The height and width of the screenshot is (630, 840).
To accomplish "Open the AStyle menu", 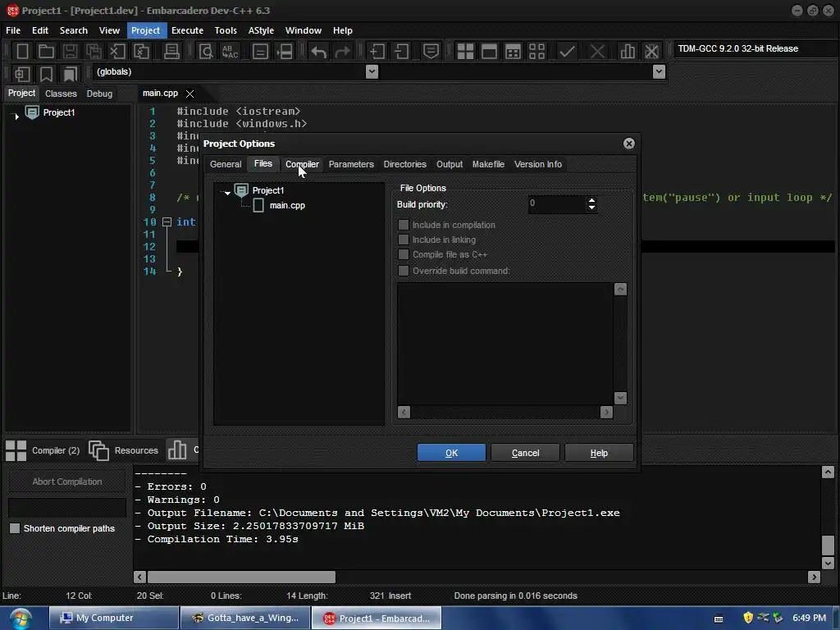I will (x=261, y=30).
